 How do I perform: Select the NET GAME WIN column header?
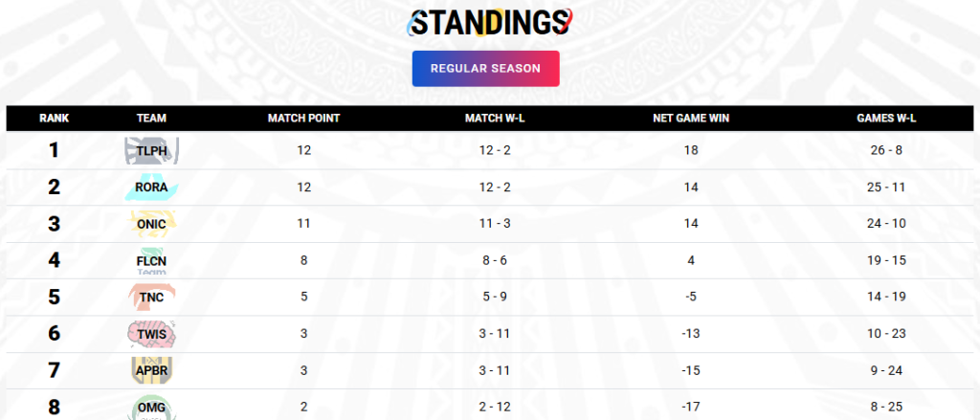691,118
